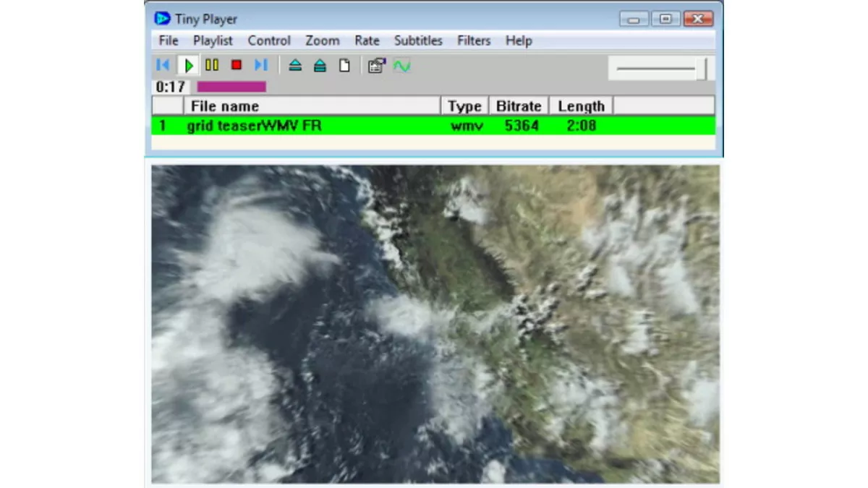The height and width of the screenshot is (488, 868).
Task: Open the File menu
Action: (169, 40)
